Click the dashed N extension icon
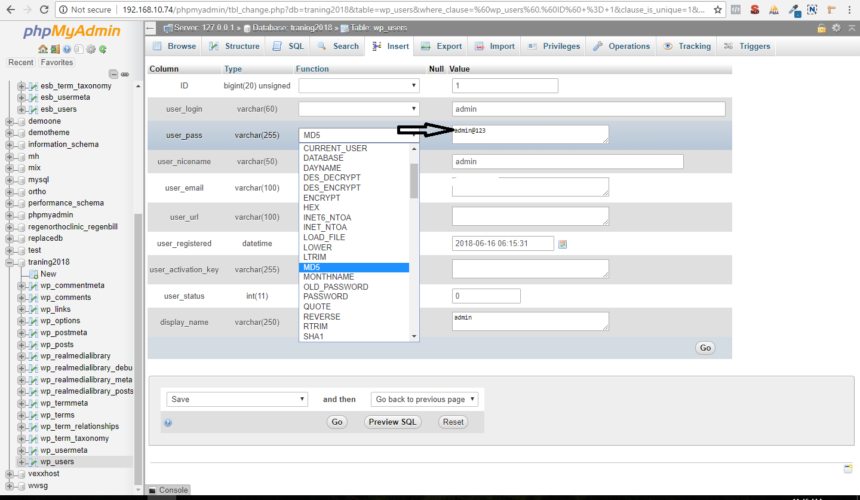860x500 pixels. pos(812,9)
